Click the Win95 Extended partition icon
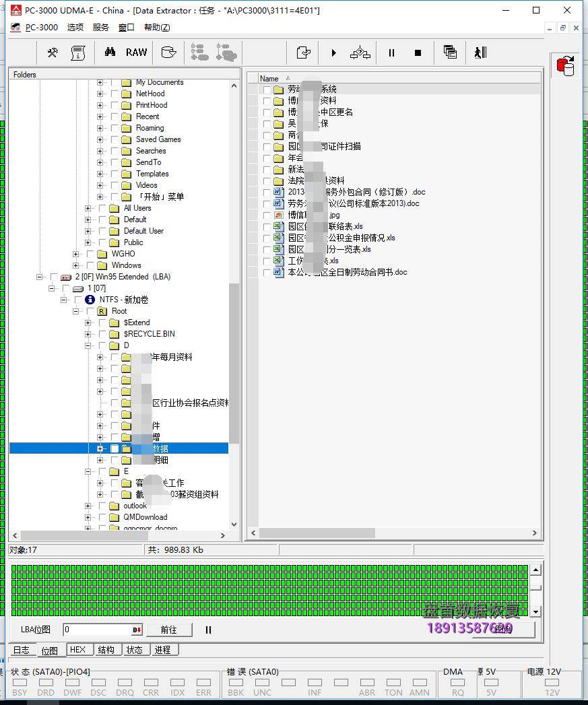This screenshot has height=705, width=588. [x=66, y=277]
